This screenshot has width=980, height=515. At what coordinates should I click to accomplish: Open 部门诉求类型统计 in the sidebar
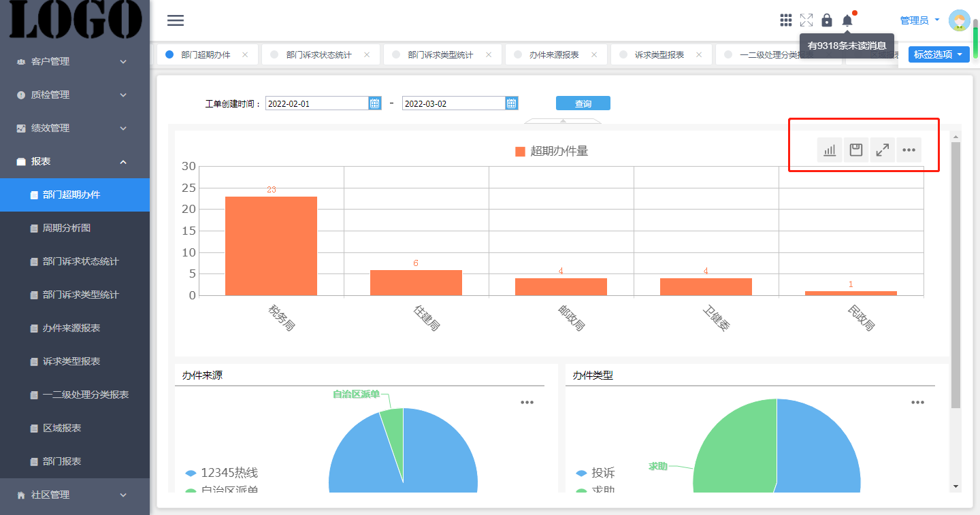point(75,295)
